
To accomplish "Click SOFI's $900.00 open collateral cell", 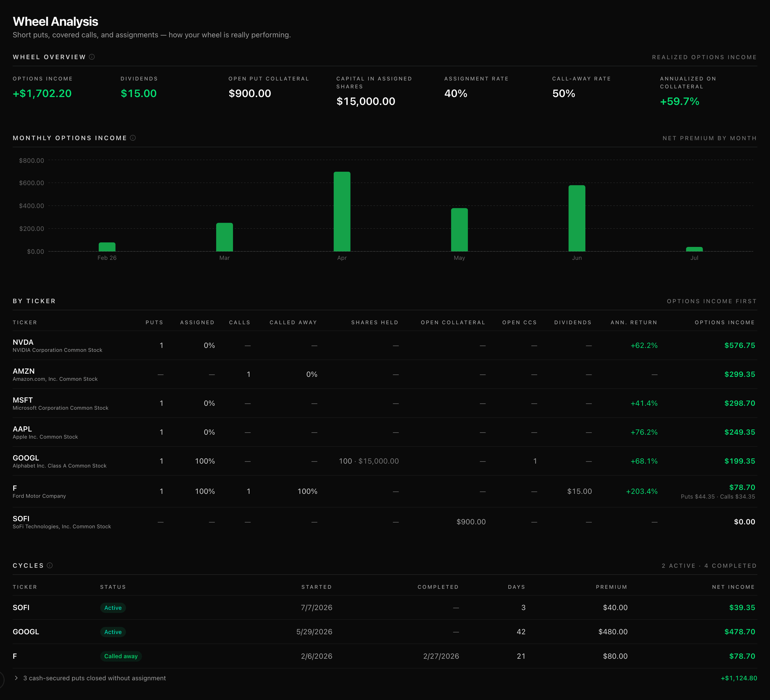I will tap(471, 522).
